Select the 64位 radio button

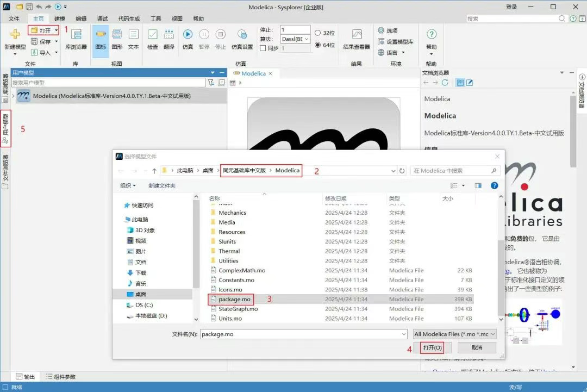click(x=318, y=45)
